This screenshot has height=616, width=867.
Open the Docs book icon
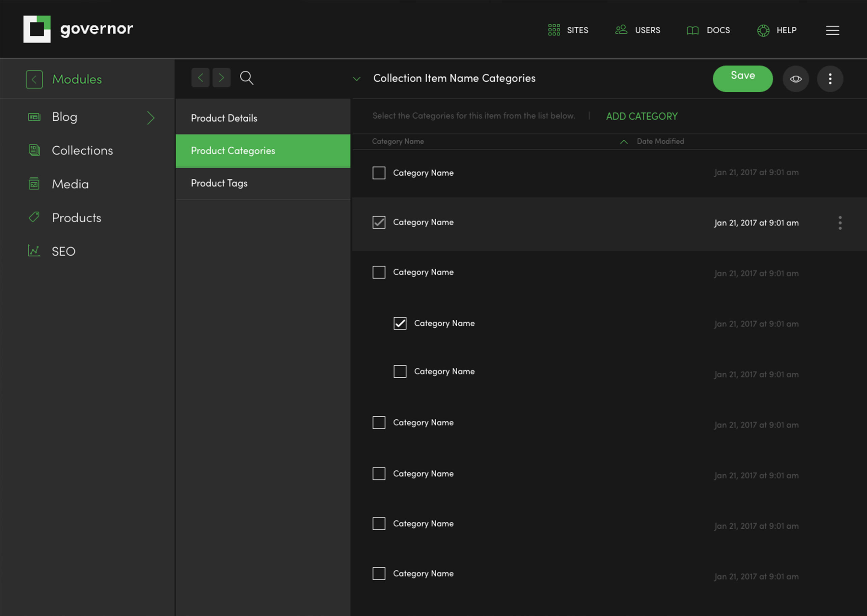coord(693,30)
